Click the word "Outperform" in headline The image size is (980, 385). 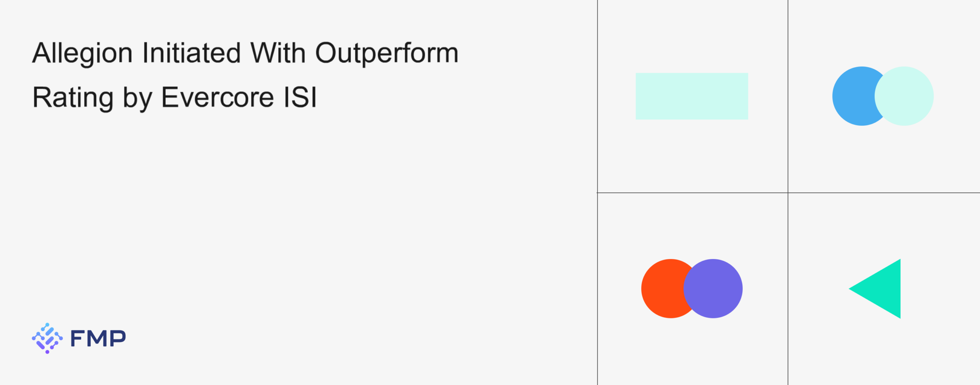click(387, 53)
